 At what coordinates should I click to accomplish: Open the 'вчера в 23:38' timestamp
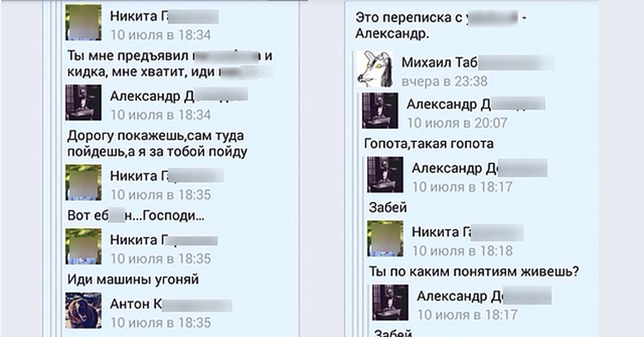(444, 81)
